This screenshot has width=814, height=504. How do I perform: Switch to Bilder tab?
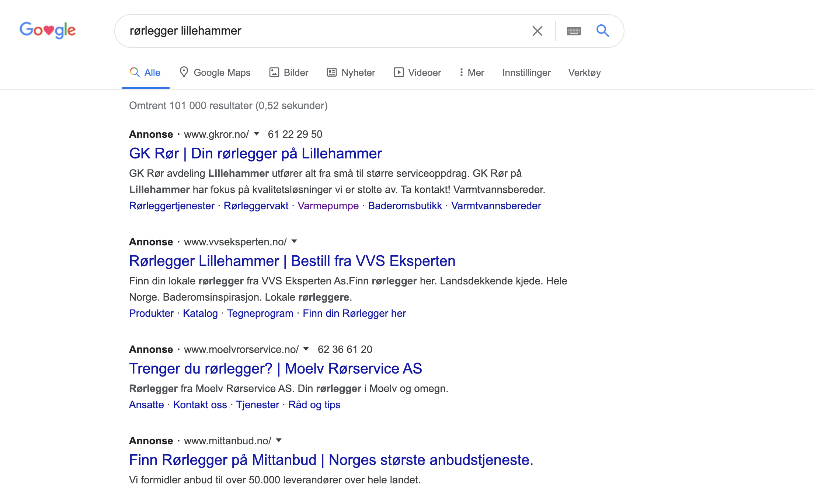coord(289,73)
